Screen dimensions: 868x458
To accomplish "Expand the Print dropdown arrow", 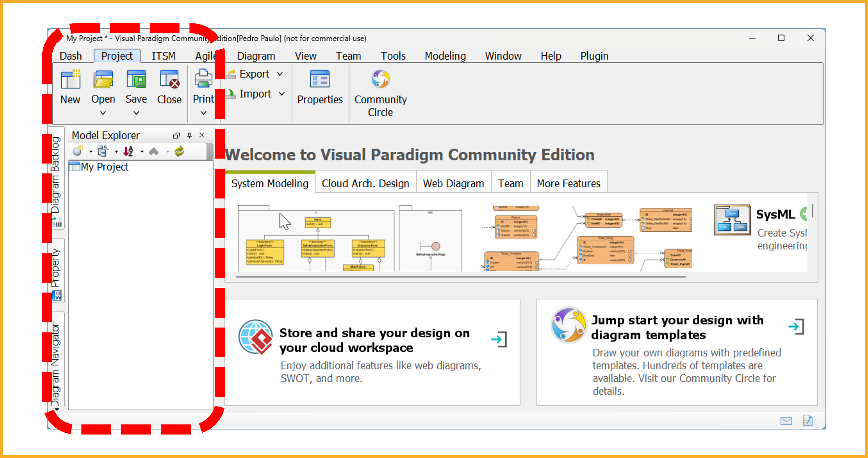I will pyautogui.click(x=204, y=113).
